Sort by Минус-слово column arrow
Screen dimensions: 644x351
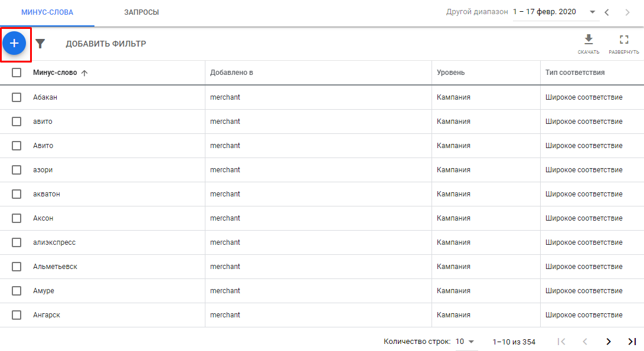84,73
